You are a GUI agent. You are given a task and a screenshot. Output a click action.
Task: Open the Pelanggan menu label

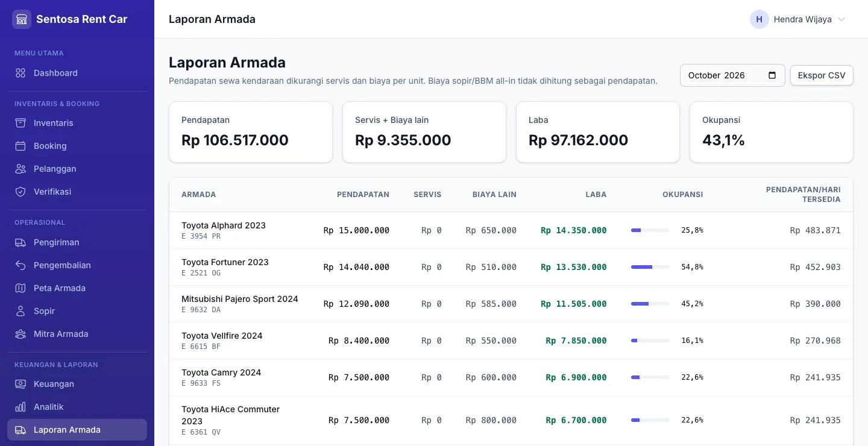pos(55,169)
